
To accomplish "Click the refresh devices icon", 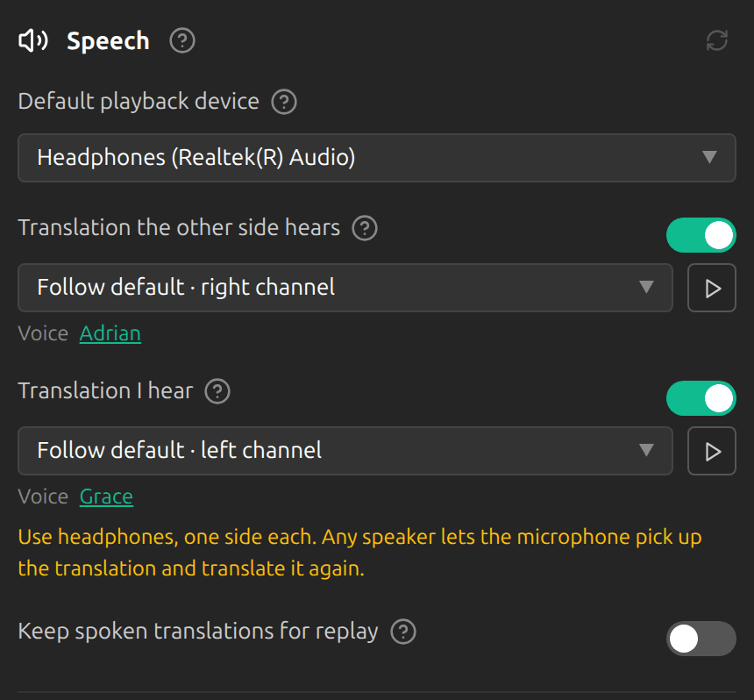I will tap(716, 40).
